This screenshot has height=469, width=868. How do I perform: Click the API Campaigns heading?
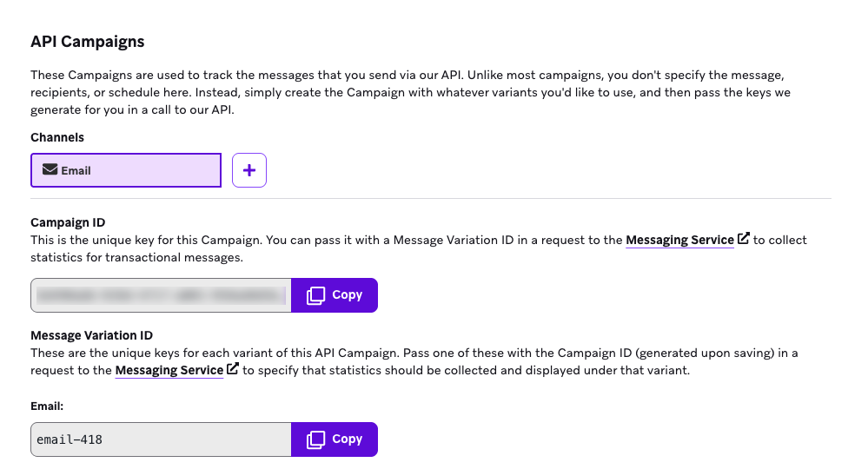pos(88,41)
